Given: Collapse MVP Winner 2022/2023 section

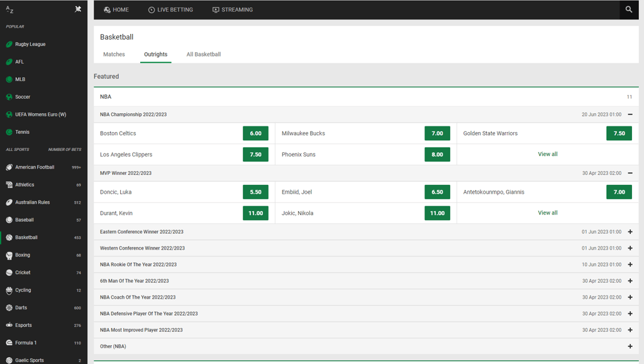Looking at the screenshot, I should (x=630, y=173).
